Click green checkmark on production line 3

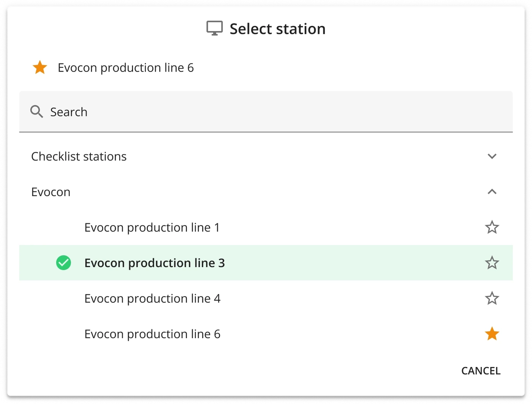63,263
